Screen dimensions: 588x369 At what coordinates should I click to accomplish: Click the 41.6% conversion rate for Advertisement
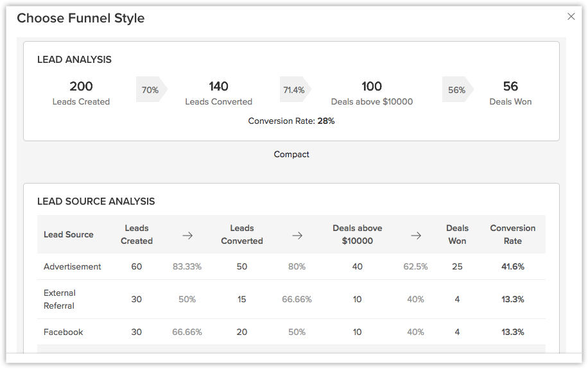pyautogui.click(x=512, y=267)
